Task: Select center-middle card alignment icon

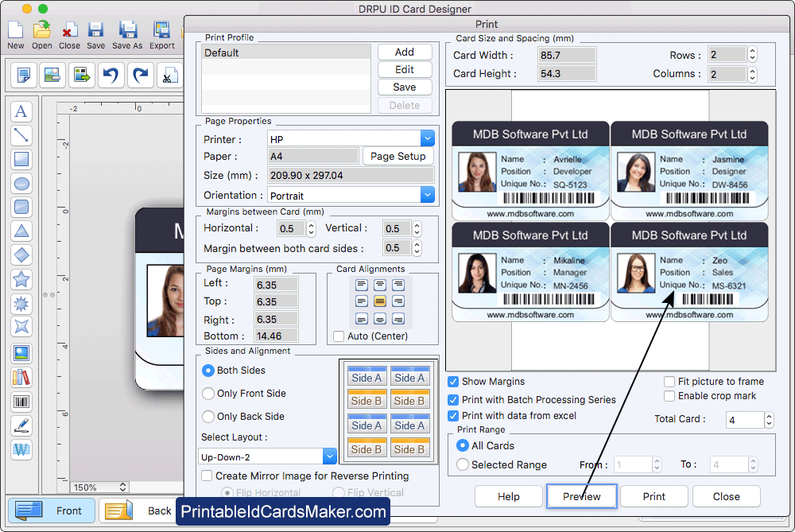Action: click(x=380, y=301)
